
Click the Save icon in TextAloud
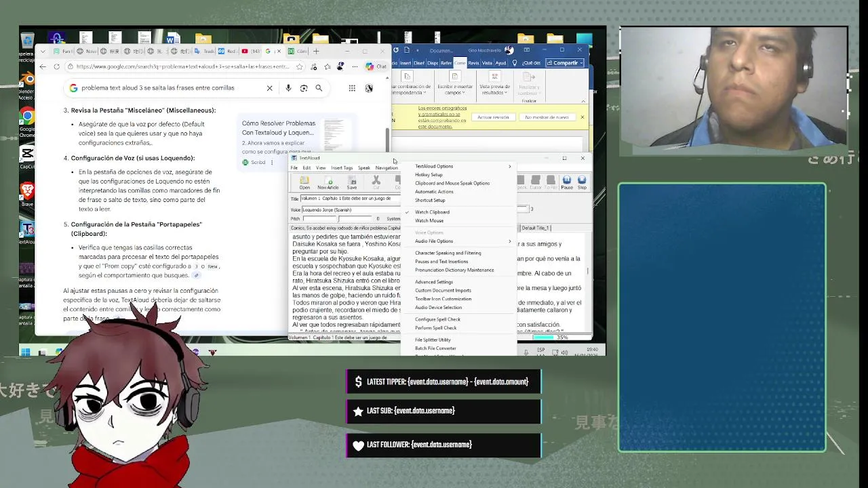[351, 182]
